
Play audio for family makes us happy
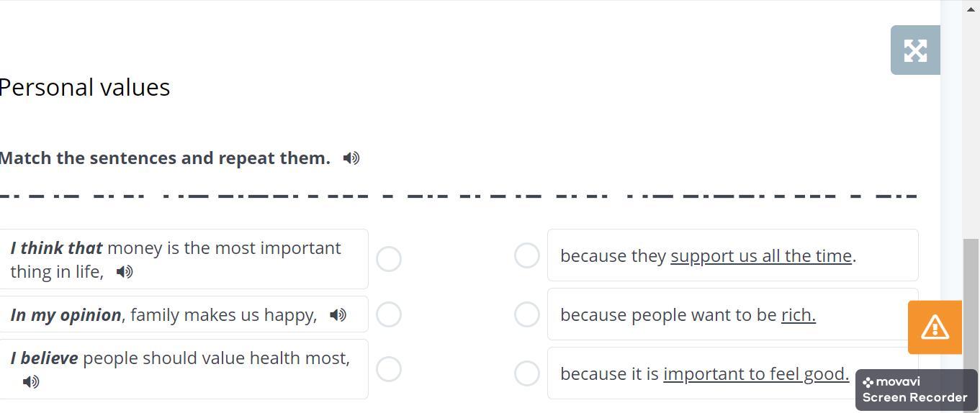pyautogui.click(x=338, y=315)
